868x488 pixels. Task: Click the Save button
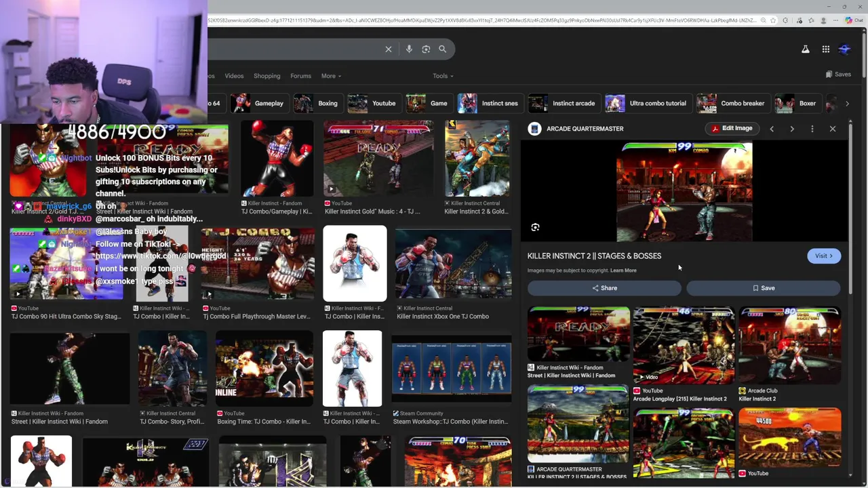coord(764,288)
